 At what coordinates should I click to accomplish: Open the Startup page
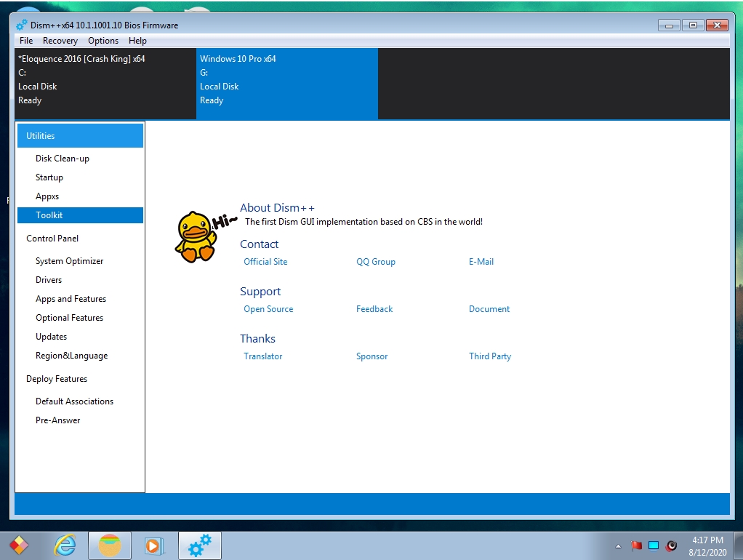coord(49,177)
